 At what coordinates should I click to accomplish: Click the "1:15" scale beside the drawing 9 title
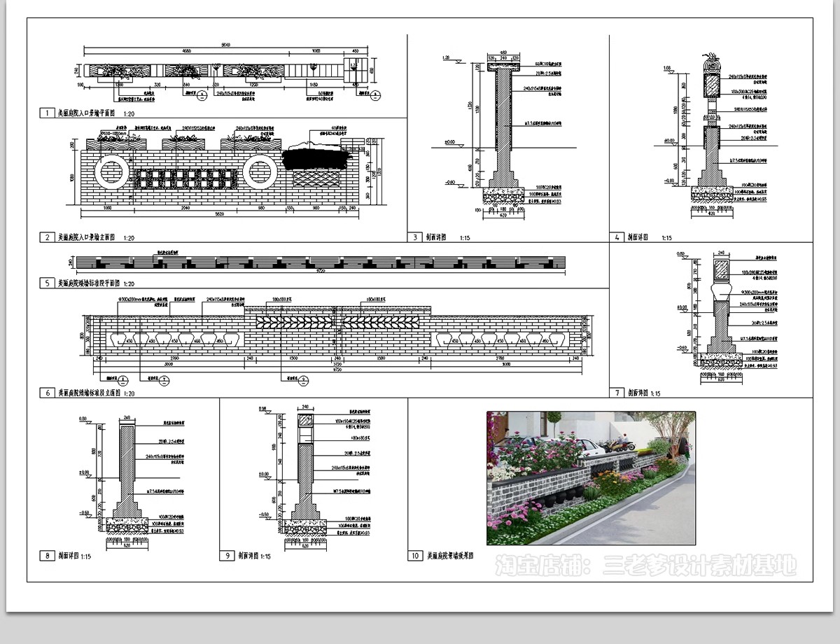(x=265, y=556)
